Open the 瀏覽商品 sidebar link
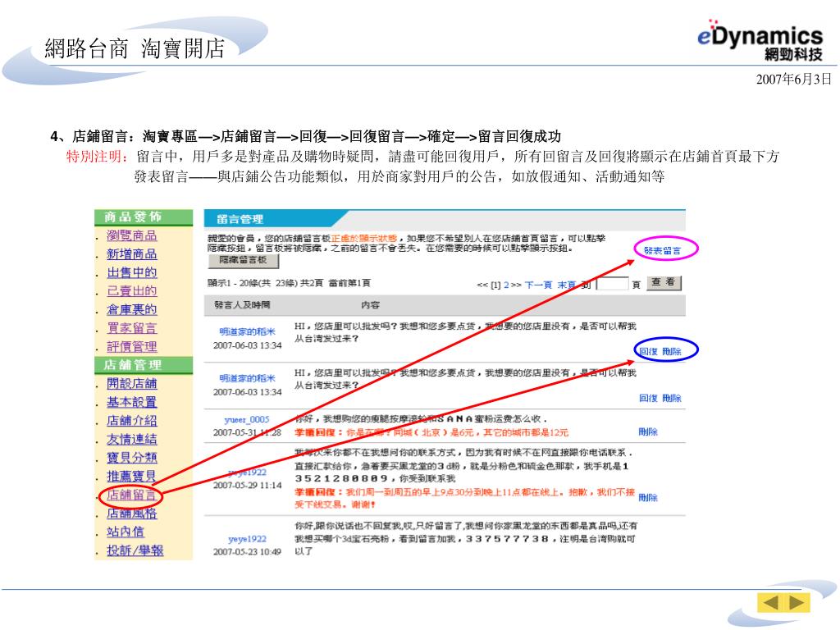Viewport: 840px width, 630px height. click(x=132, y=235)
